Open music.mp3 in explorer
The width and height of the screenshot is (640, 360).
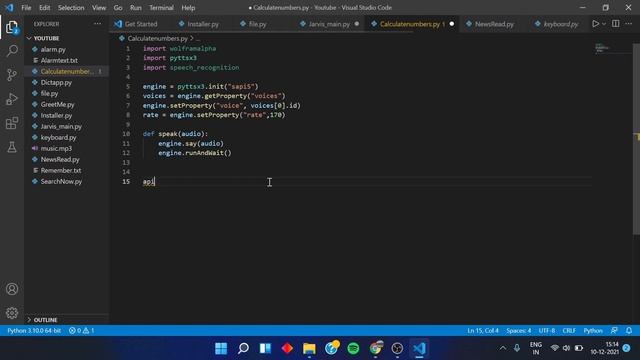(x=56, y=149)
